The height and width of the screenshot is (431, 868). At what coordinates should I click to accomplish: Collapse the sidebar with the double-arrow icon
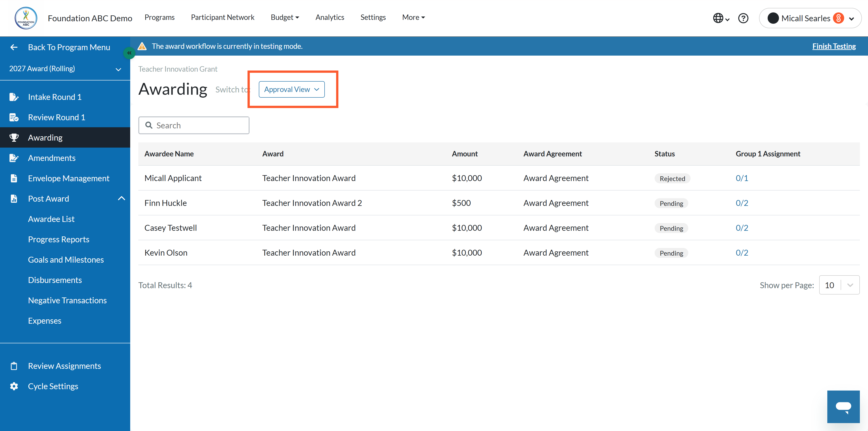[x=129, y=53]
